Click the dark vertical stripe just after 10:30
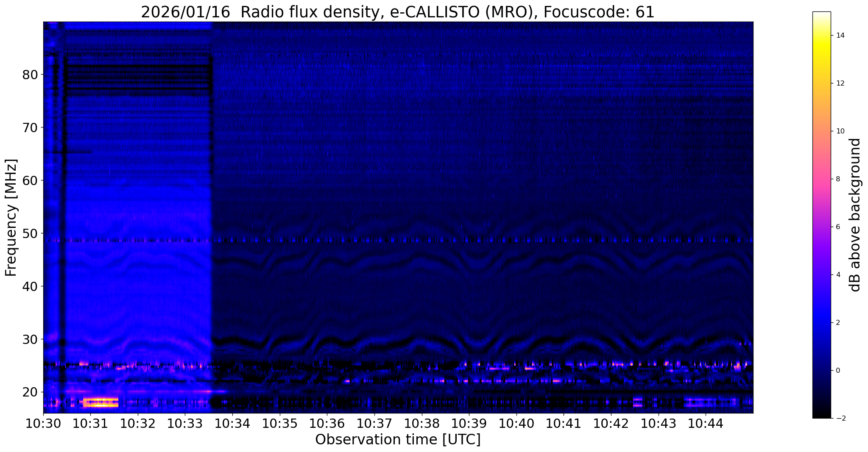The image size is (868, 452). click(63, 217)
